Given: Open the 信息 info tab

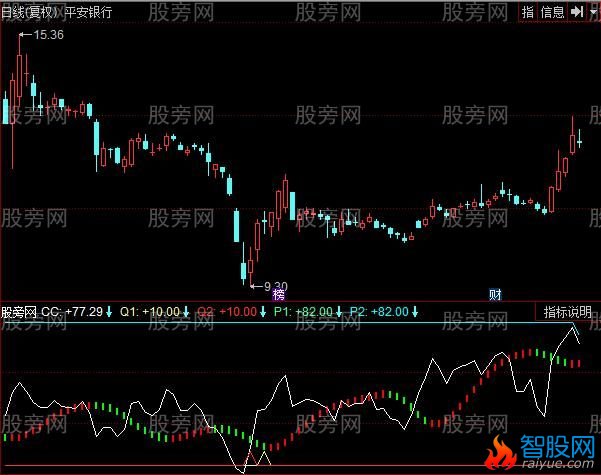Looking at the screenshot, I should (x=552, y=11).
